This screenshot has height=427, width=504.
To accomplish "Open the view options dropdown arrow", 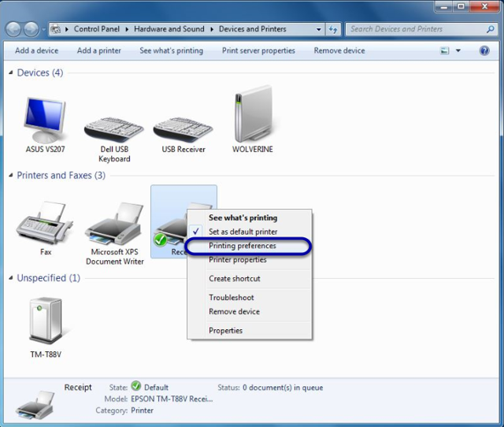I will click(x=458, y=50).
